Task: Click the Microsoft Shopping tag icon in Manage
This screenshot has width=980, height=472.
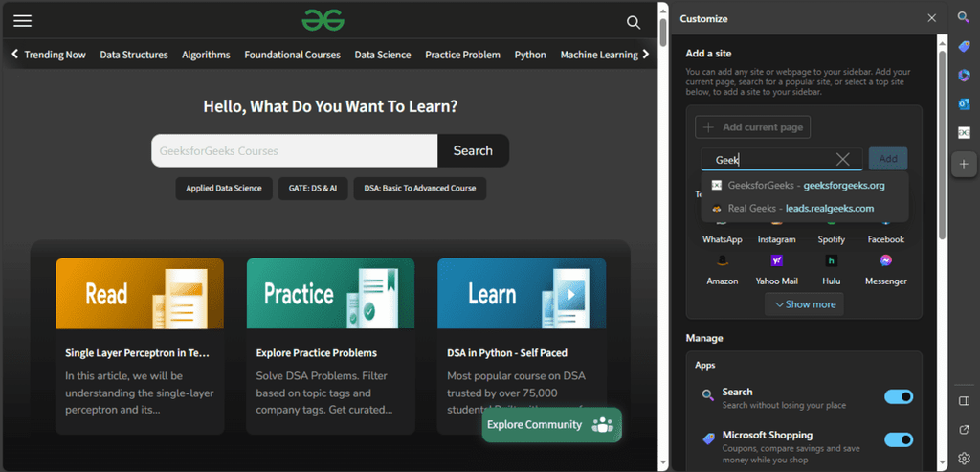Action: coord(707,438)
